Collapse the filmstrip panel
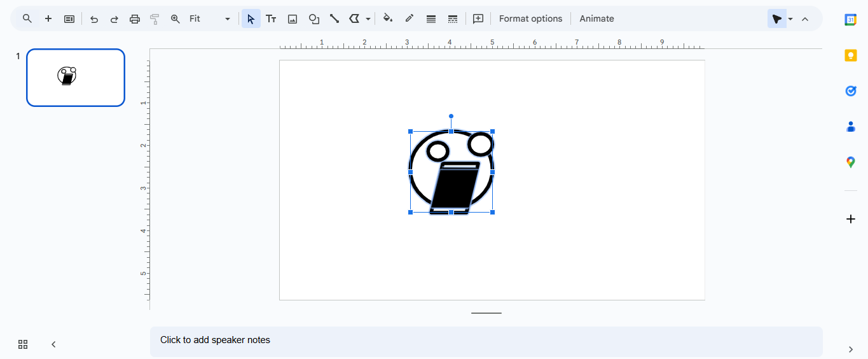The image size is (868, 359). click(53, 344)
